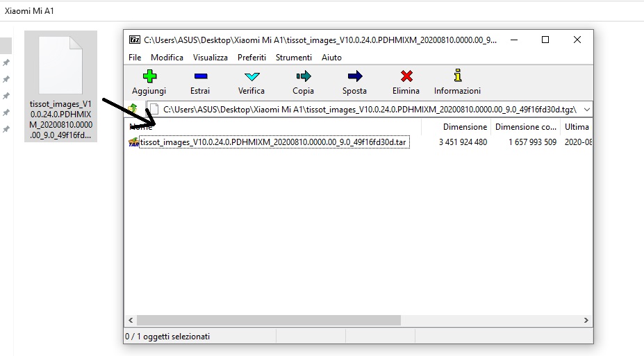
Task: Click the Sposta blue arrow icon
Action: click(355, 76)
